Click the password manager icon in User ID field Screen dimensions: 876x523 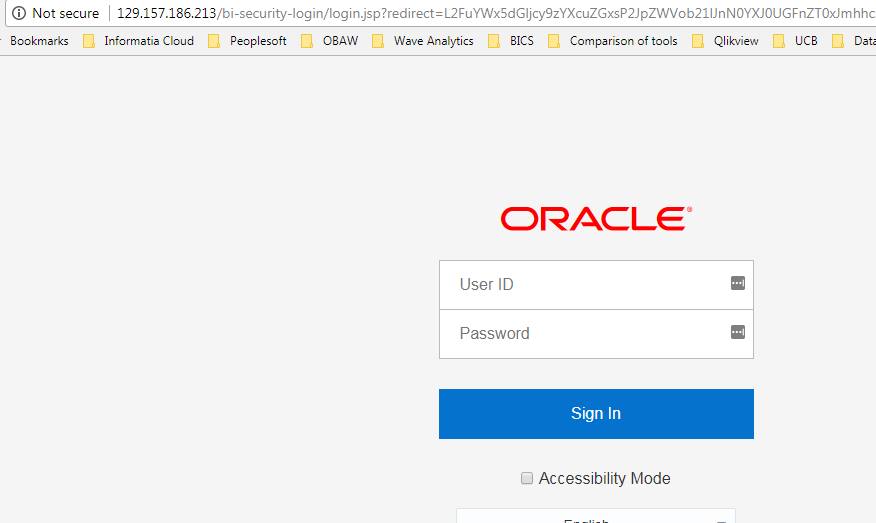[x=738, y=283]
